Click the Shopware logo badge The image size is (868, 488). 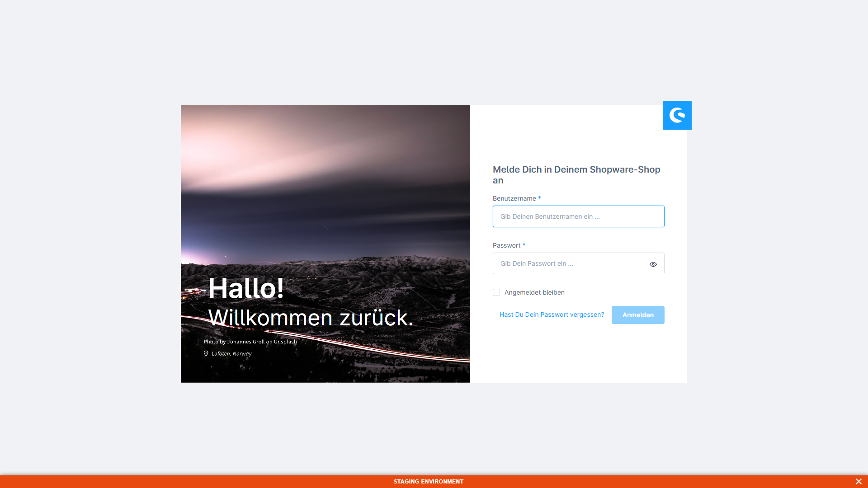[x=677, y=115]
